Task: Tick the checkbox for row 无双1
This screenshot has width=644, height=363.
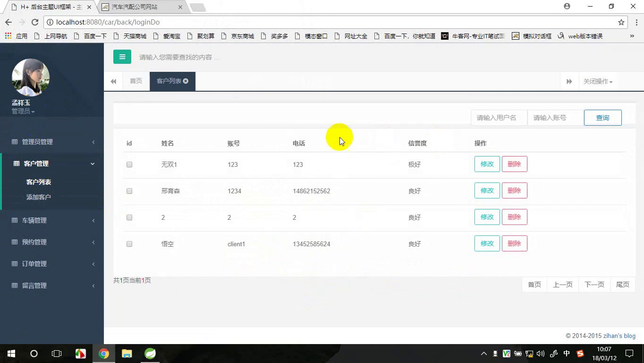Action: pyautogui.click(x=129, y=164)
